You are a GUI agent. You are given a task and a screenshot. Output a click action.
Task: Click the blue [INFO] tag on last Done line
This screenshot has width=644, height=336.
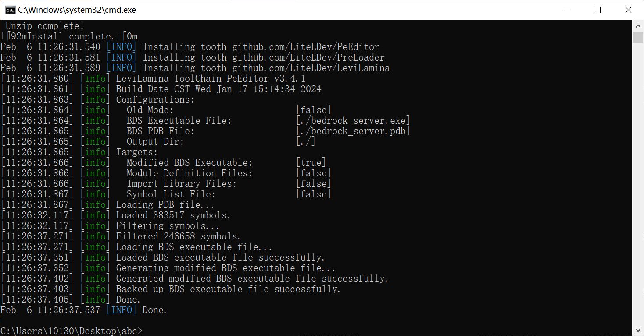tap(122, 310)
